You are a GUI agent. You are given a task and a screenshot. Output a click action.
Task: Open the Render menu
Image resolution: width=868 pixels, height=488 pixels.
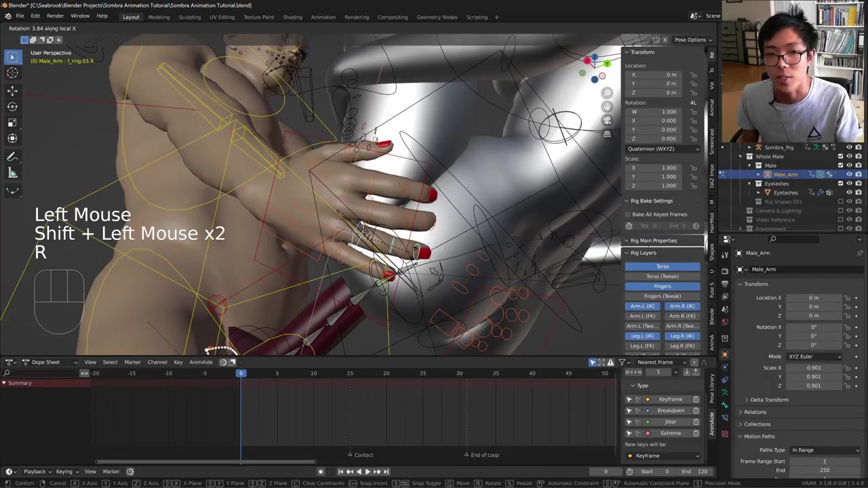55,16
